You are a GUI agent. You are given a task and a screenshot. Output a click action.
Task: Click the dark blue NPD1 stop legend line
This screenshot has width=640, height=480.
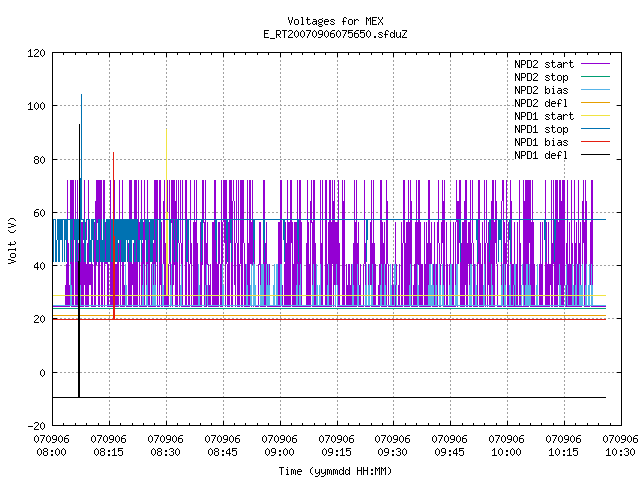pyautogui.click(x=595, y=129)
